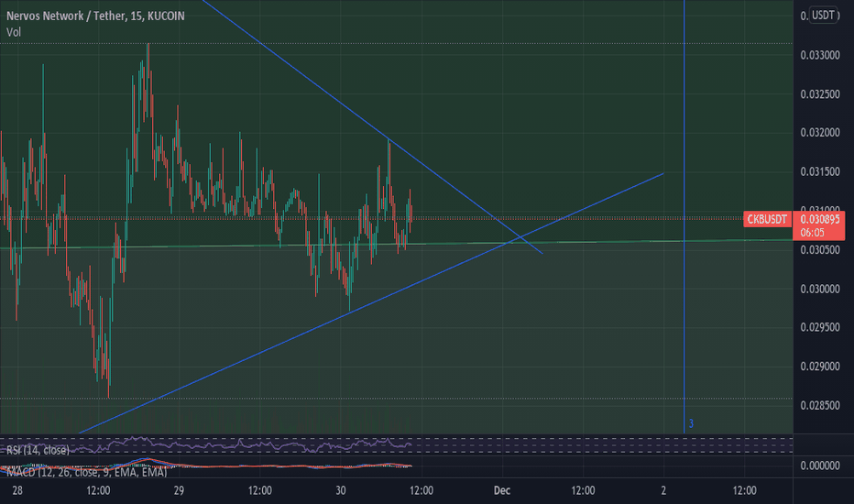The image size is (854, 504).
Task: Click the 0.032000 price axis label
Action: tap(820, 132)
